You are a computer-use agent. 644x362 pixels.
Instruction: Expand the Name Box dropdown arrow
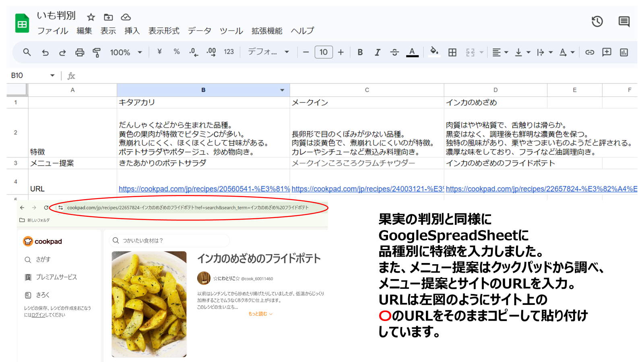tap(52, 75)
